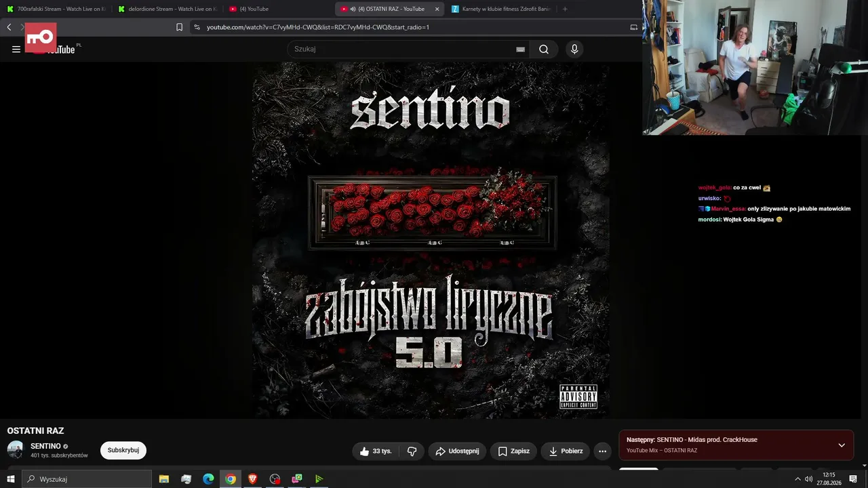868x488 pixels.
Task: Activate voice search microphone
Action: (x=574, y=49)
